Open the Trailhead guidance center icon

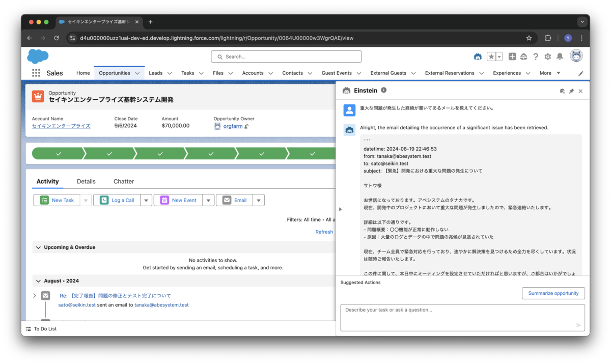point(523,57)
